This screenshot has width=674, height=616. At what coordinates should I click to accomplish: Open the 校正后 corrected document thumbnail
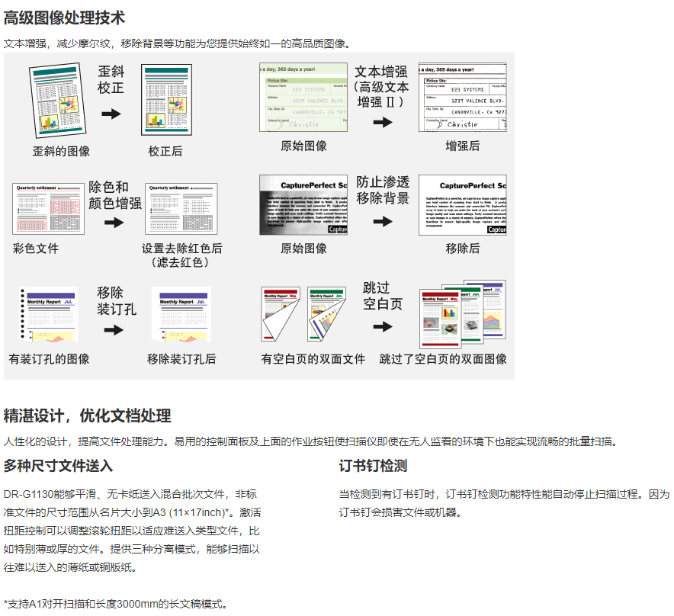point(165,100)
